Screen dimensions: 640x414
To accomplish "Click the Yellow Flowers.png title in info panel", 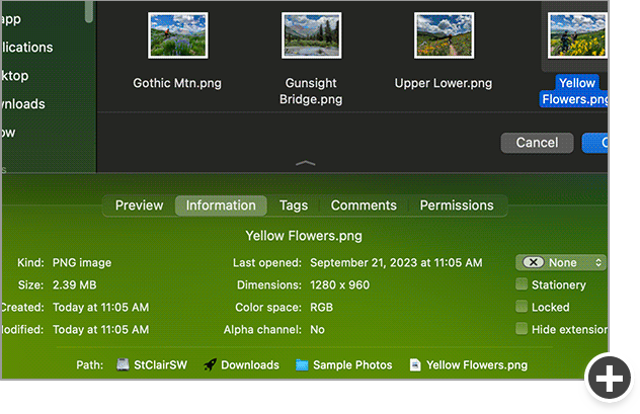I will pos(304,236).
